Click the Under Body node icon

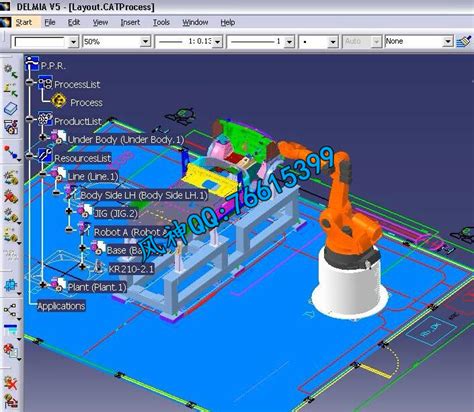[x=58, y=137]
